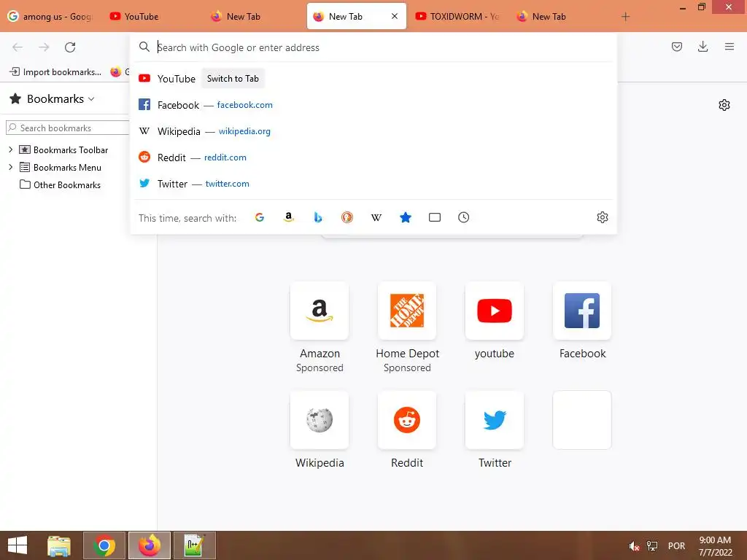747x560 pixels.
Task: Switch to the last New Tab
Action: click(559, 17)
